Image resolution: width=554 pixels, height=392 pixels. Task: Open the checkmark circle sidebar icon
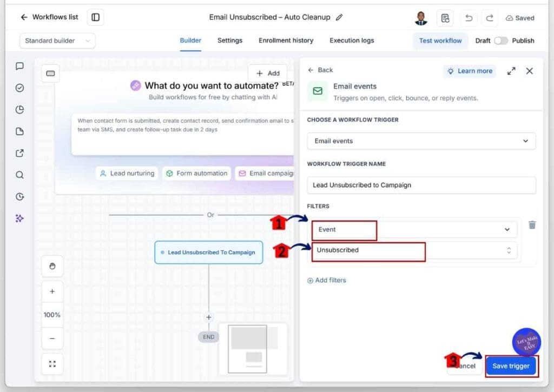20,88
